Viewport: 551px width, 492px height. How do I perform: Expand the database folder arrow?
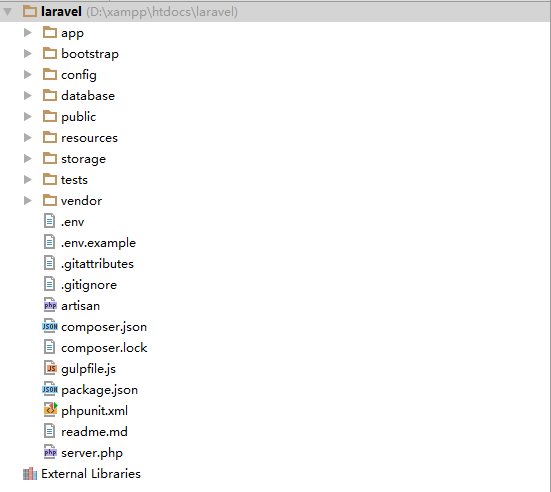pyautogui.click(x=27, y=96)
